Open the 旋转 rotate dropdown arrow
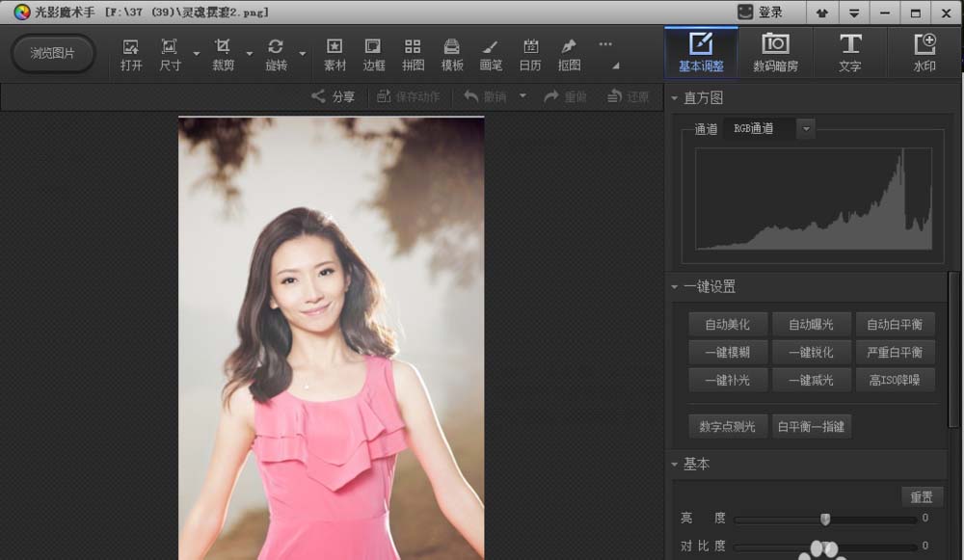 coord(303,54)
